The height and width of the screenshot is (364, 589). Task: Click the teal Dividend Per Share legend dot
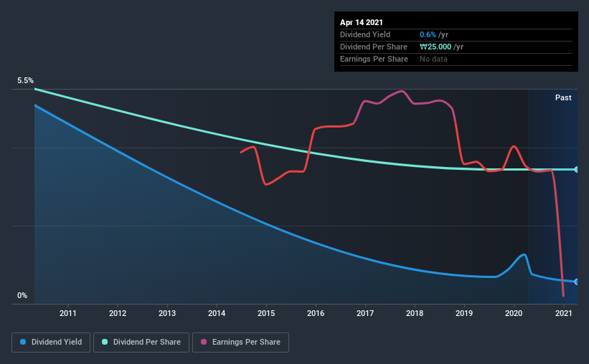105,342
